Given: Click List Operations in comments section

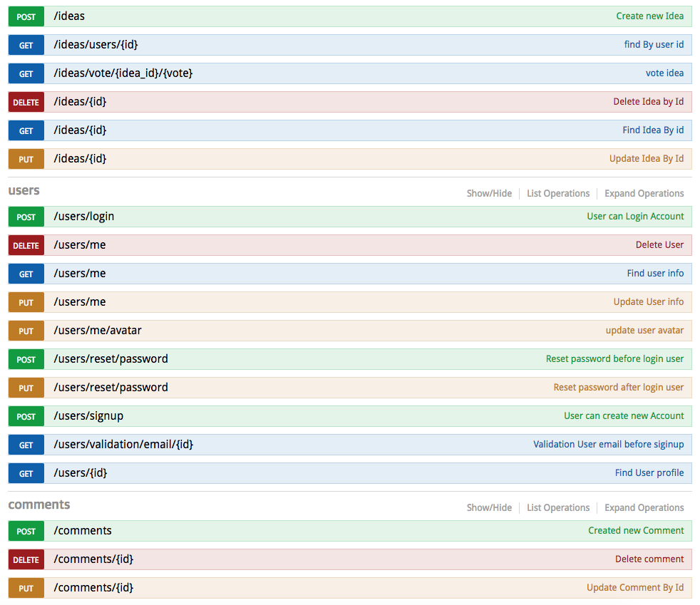Looking at the screenshot, I should tap(558, 508).
